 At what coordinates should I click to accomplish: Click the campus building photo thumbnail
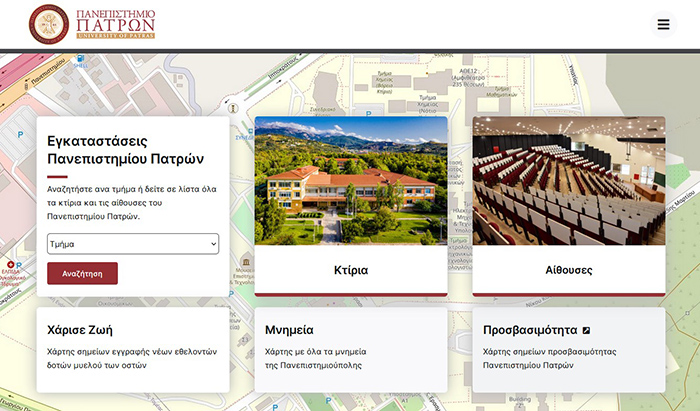tap(351, 180)
